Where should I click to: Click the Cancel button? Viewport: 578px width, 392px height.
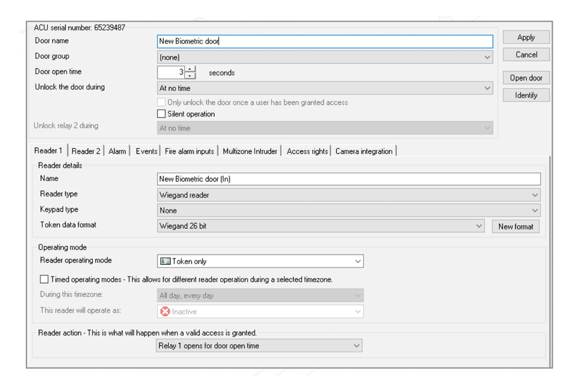[x=526, y=55]
